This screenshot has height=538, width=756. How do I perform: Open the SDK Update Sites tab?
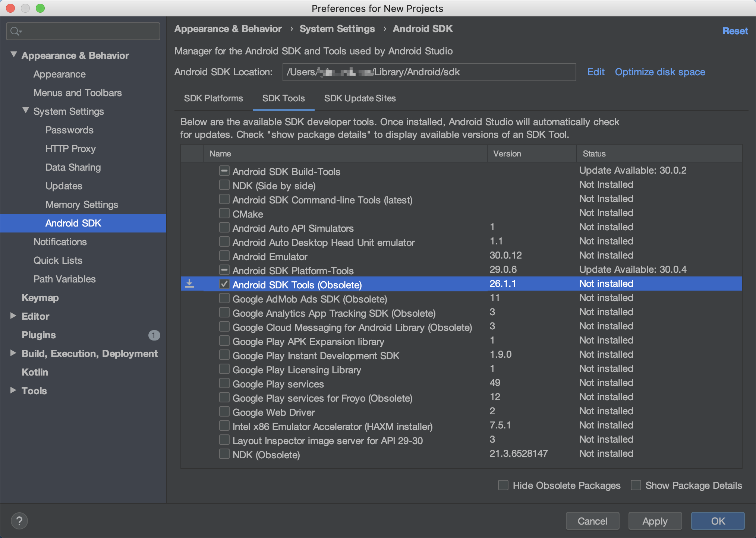pos(360,98)
